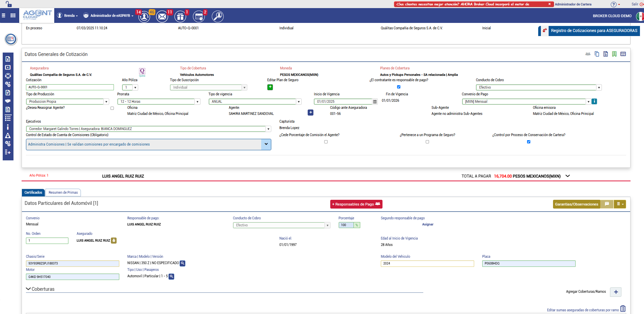Image resolution: width=644 pixels, height=314 pixels.
Task: Open the Tipo de vigencia dropdown
Action: click(299, 102)
